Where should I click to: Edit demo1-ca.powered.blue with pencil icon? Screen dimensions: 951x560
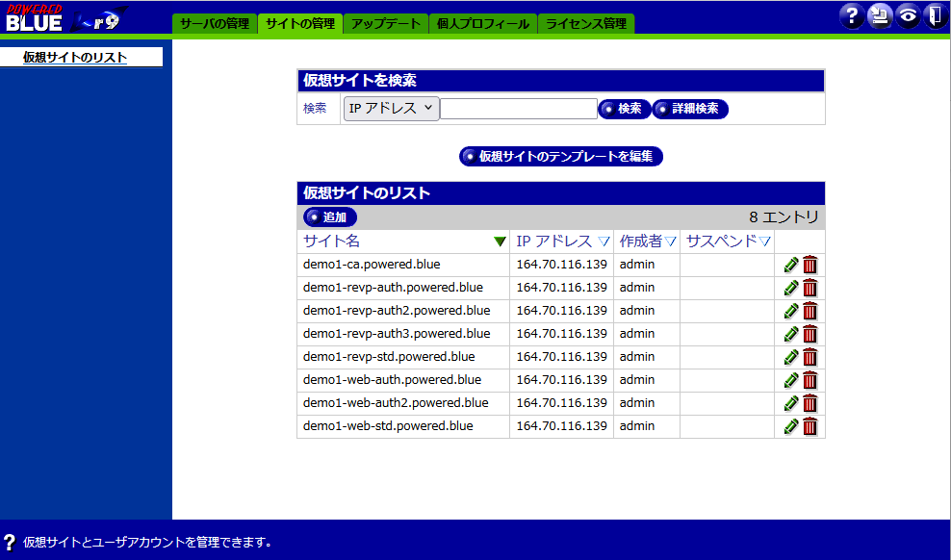click(x=791, y=265)
